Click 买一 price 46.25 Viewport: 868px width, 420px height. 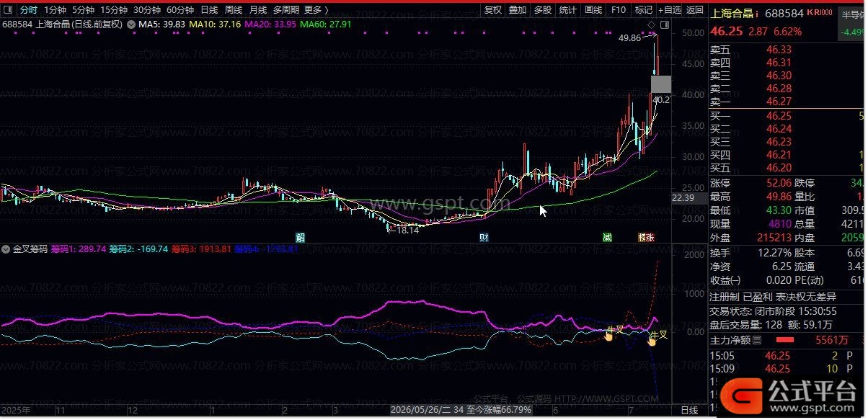coord(779,116)
